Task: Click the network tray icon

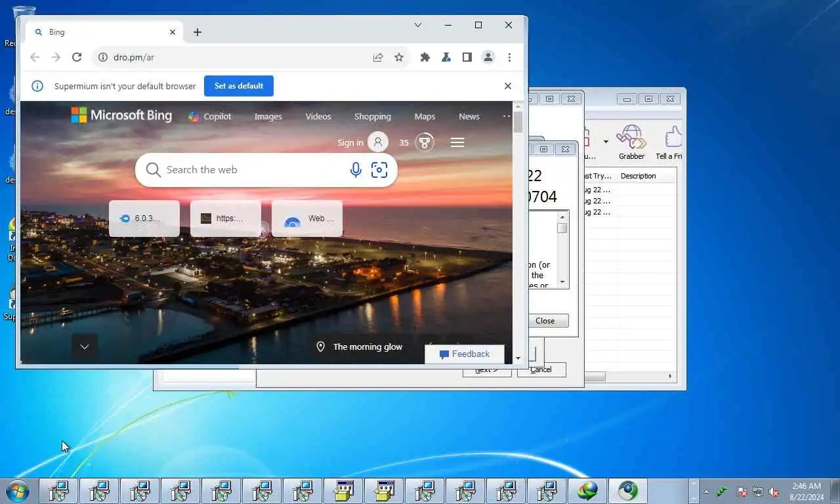Action: click(x=758, y=492)
